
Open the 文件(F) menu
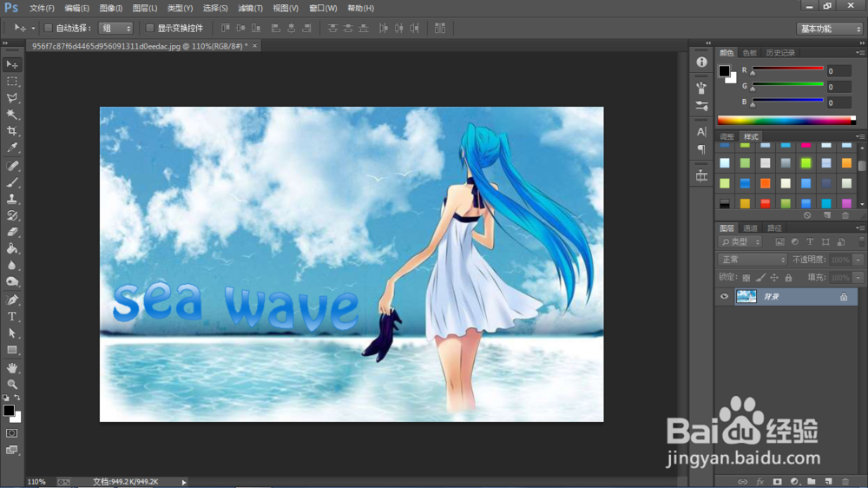[x=42, y=9]
